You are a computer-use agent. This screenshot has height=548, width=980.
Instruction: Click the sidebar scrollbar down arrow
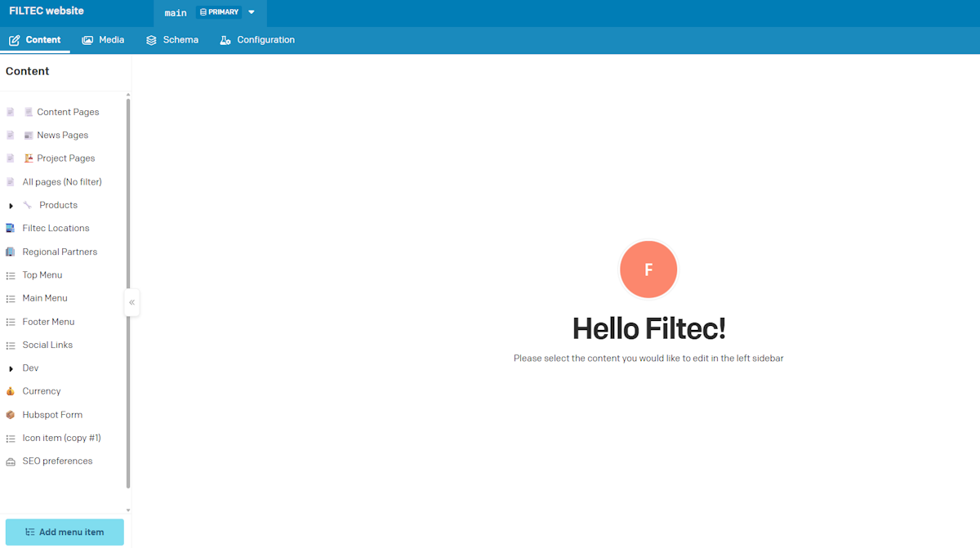128,510
